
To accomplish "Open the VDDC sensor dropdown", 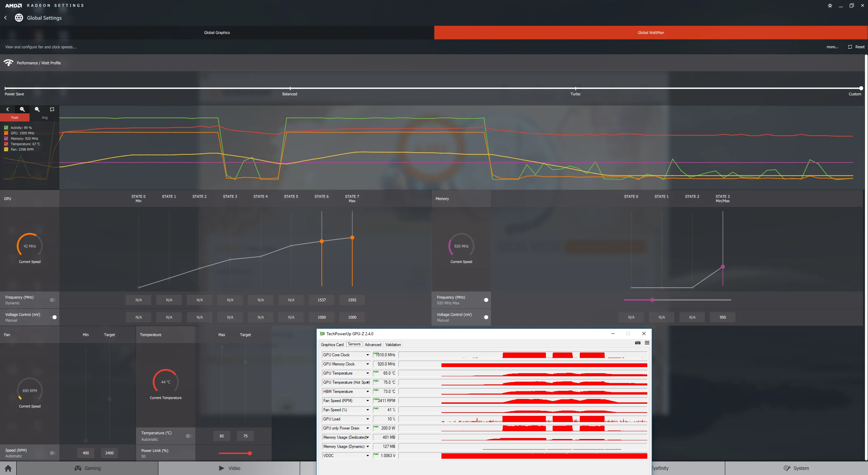I will (368, 456).
